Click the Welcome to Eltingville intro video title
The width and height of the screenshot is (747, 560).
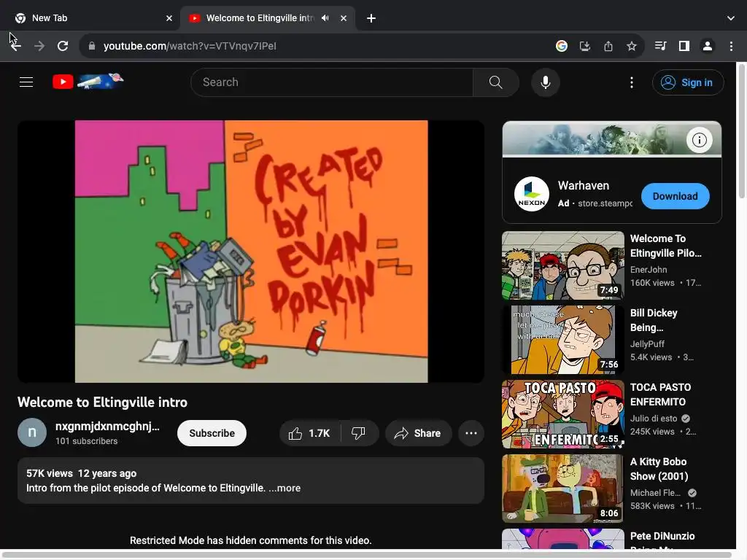(x=102, y=402)
